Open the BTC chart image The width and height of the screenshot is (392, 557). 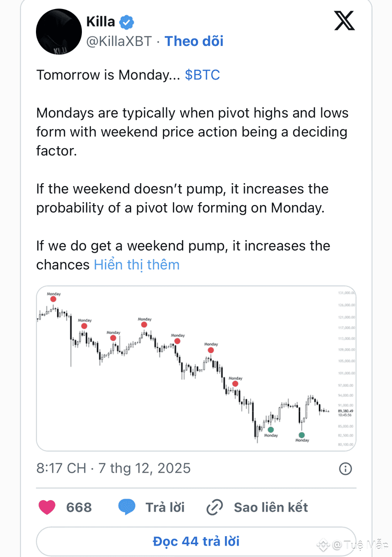click(196, 368)
